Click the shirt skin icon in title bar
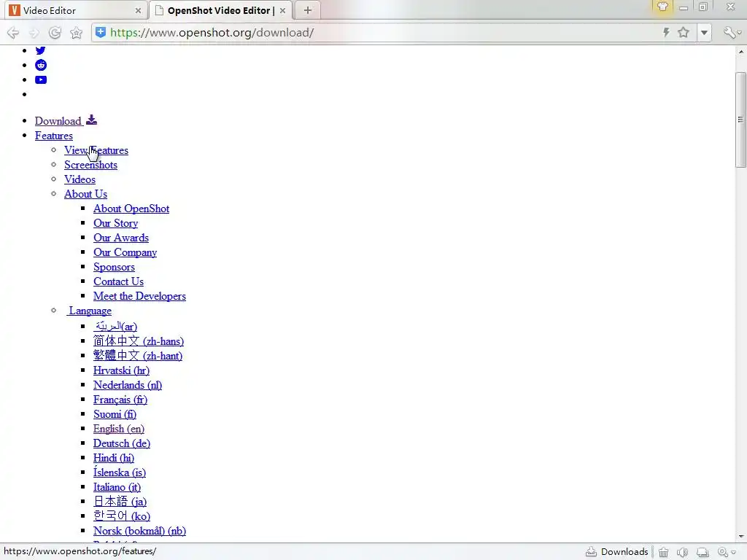The width and height of the screenshot is (747, 560). point(662,7)
